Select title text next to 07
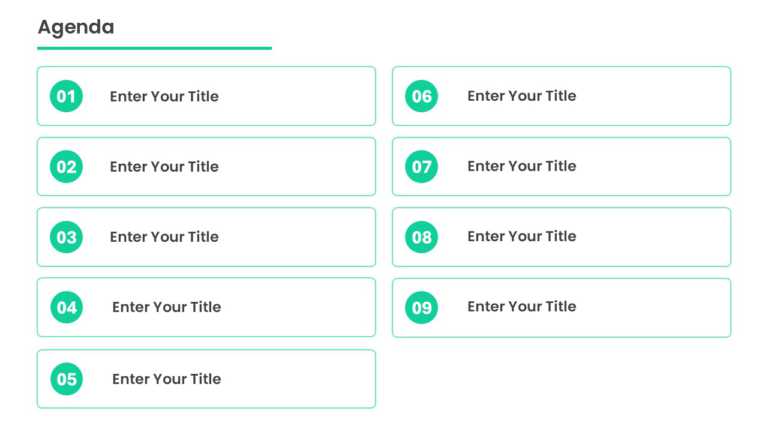 tap(522, 166)
